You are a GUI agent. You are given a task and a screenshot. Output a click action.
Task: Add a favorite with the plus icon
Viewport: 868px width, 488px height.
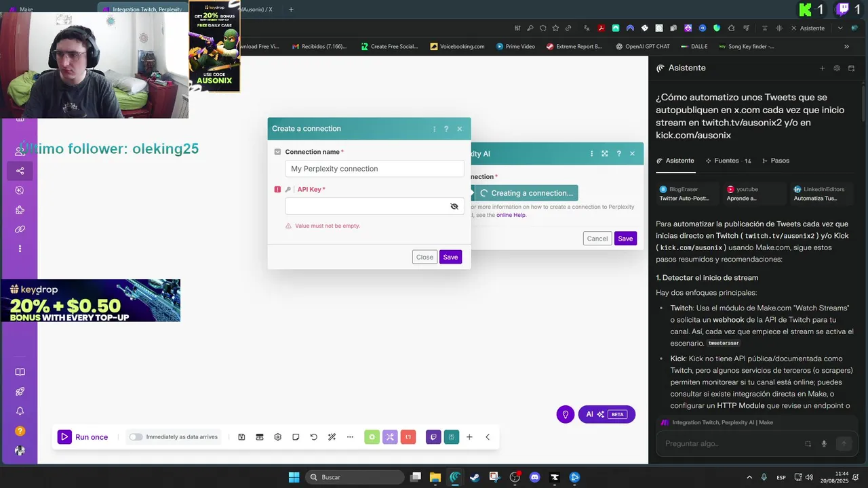(x=469, y=437)
